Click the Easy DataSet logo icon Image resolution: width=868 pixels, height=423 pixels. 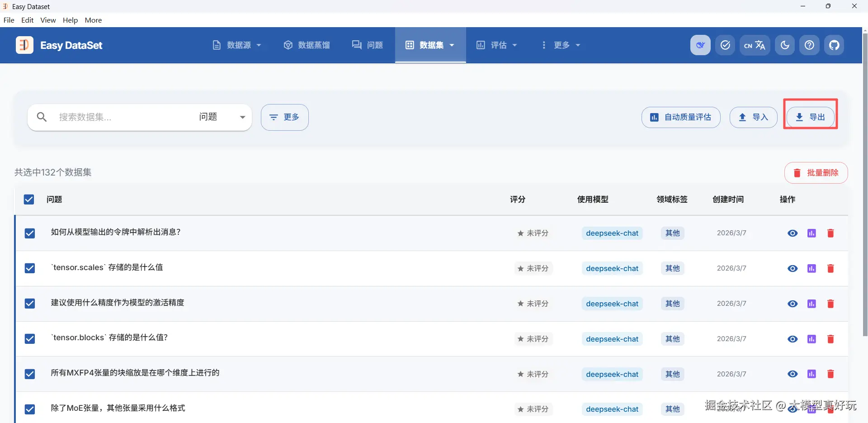tap(24, 45)
